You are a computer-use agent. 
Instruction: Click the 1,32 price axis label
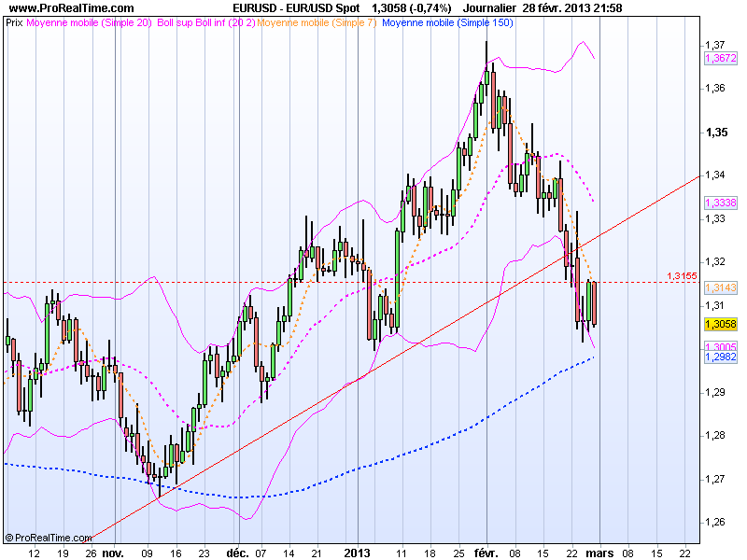[x=715, y=261]
